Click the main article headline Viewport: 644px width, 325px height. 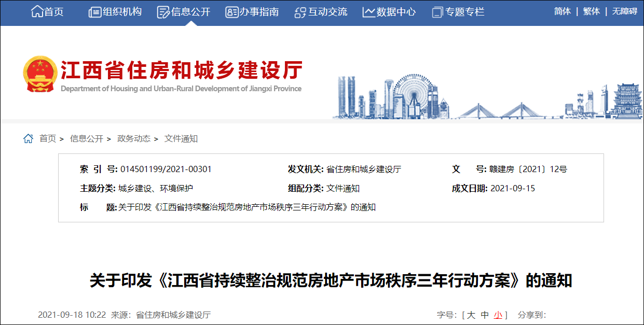pos(331,280)
